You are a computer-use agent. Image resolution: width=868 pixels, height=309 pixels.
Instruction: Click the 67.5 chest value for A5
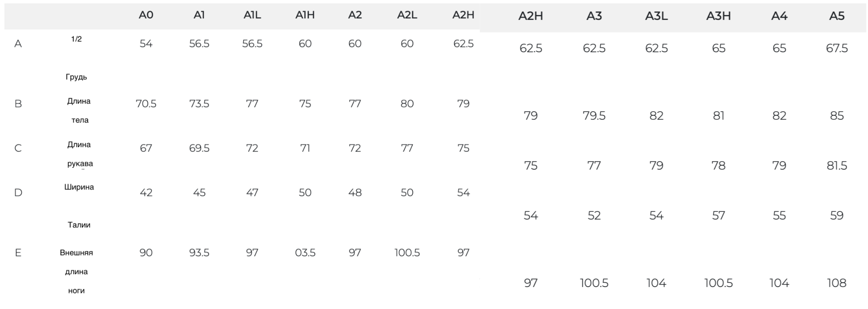point(837,48)
